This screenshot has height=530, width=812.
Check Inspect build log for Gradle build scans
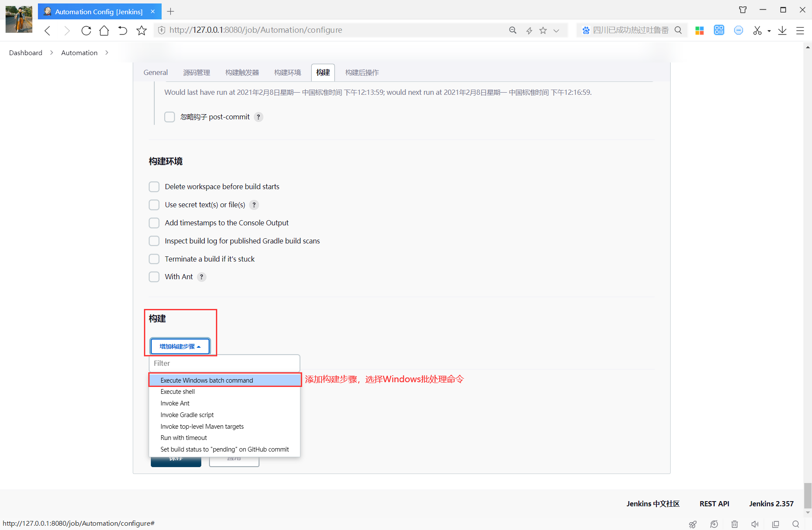click(x=154, y=241)
